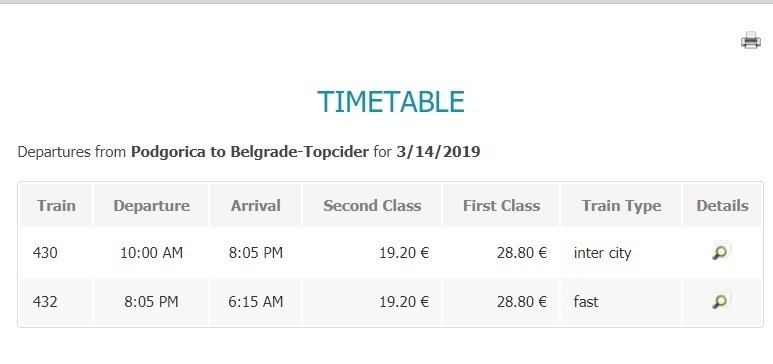The height and width of the screenshot is (364, 773).
Task: Print the timetable using printer icon
Action: tap(750, 40)
